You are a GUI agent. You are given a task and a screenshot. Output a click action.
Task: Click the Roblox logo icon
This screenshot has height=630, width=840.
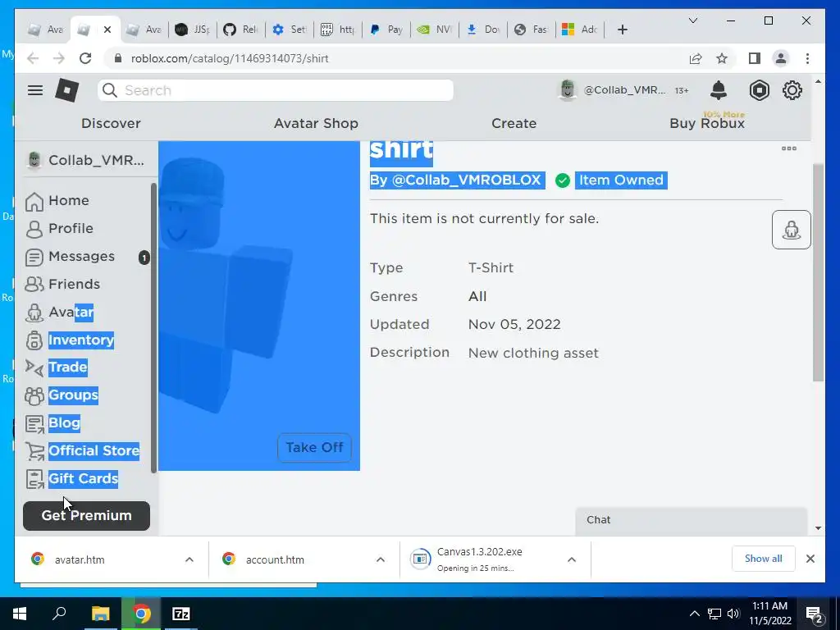click(x=67, y=90)
